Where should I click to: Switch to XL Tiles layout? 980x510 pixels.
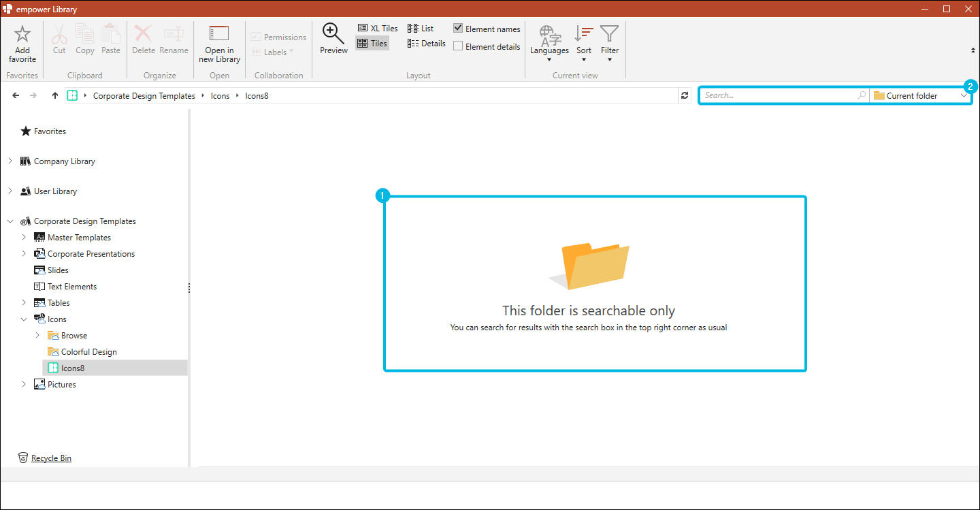tap(378, 29)
